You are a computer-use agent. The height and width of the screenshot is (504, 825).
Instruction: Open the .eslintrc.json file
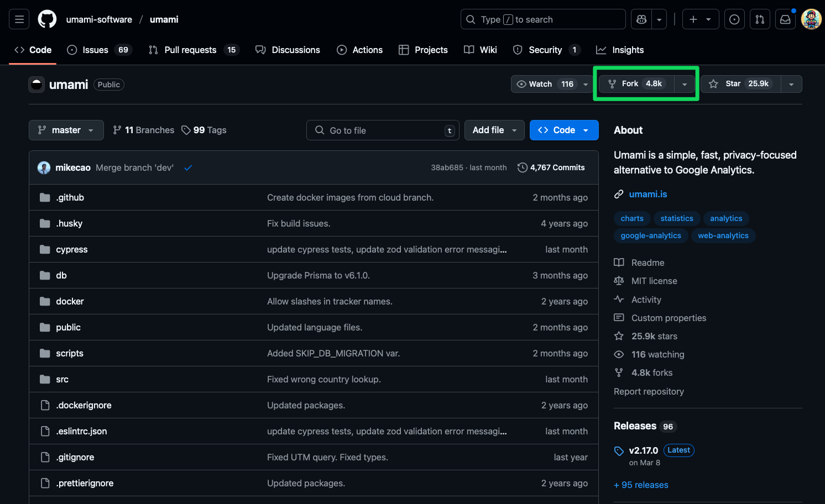[81, 431]
